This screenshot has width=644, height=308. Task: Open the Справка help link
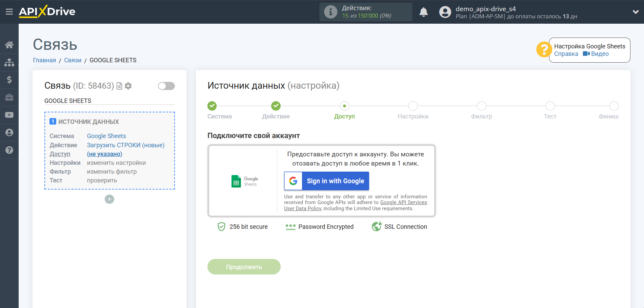566,54
